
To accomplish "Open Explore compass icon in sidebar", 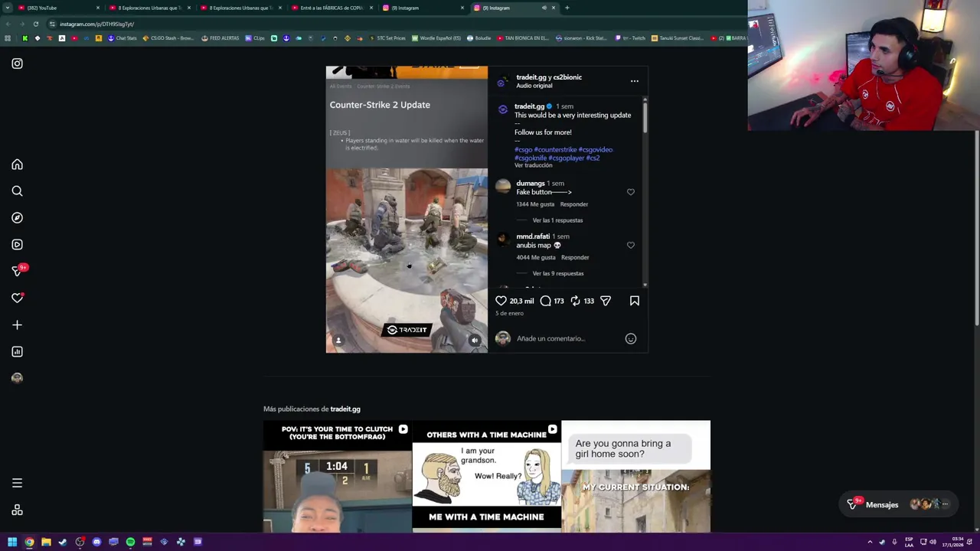I will (x=17, y=218).
